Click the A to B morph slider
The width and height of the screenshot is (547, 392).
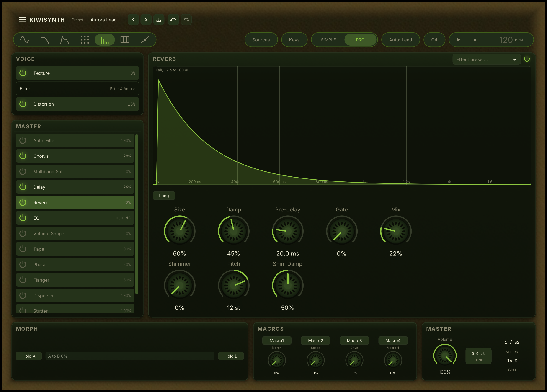pos(130,356)
